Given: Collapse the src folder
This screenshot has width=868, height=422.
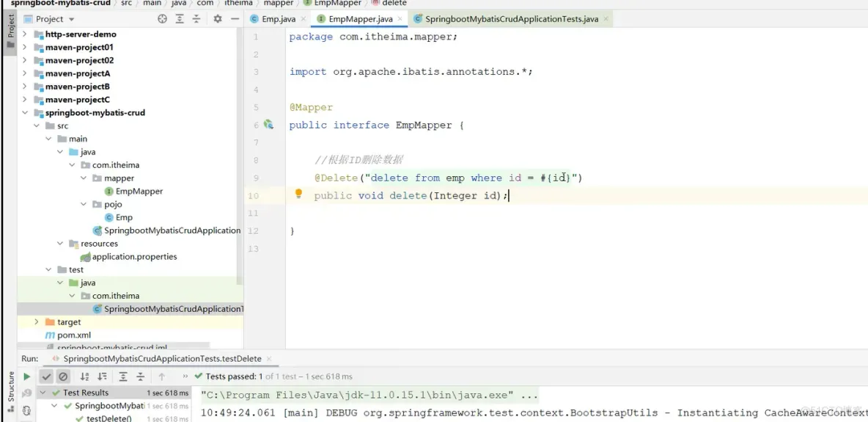Looking at the screenshot, I should pyautogui.click(x=37, y=126).
